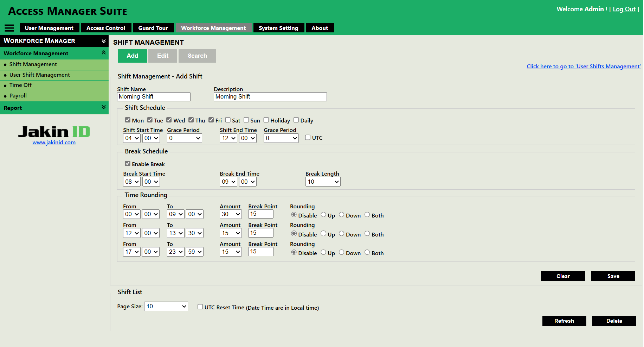Screen dimensions: 644x347
Task: Collapse the Workforce Management section arrow
Action: [x=104, y=53]
